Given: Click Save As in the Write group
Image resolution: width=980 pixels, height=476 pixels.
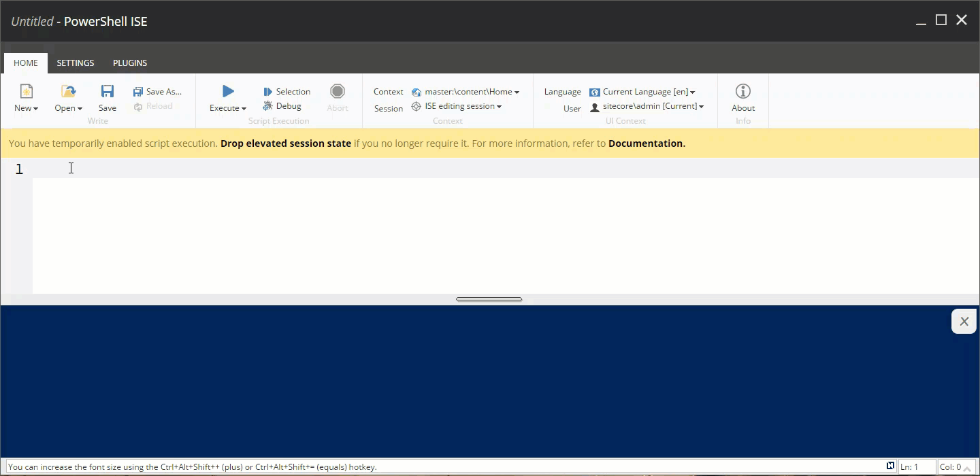Looking at the screenshot, I should [x=157, y=92].
